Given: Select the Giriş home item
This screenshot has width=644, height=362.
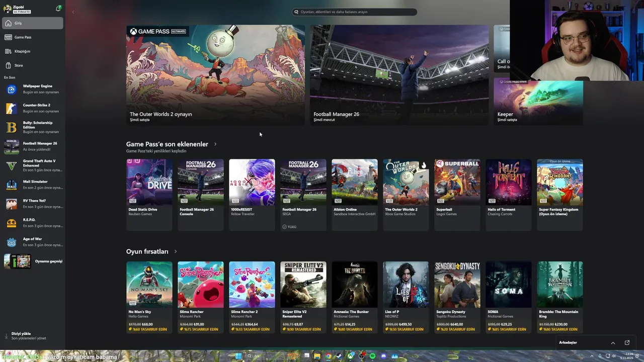Looking at the screenshot, I should pyautogui.click(x=33, y=23).
